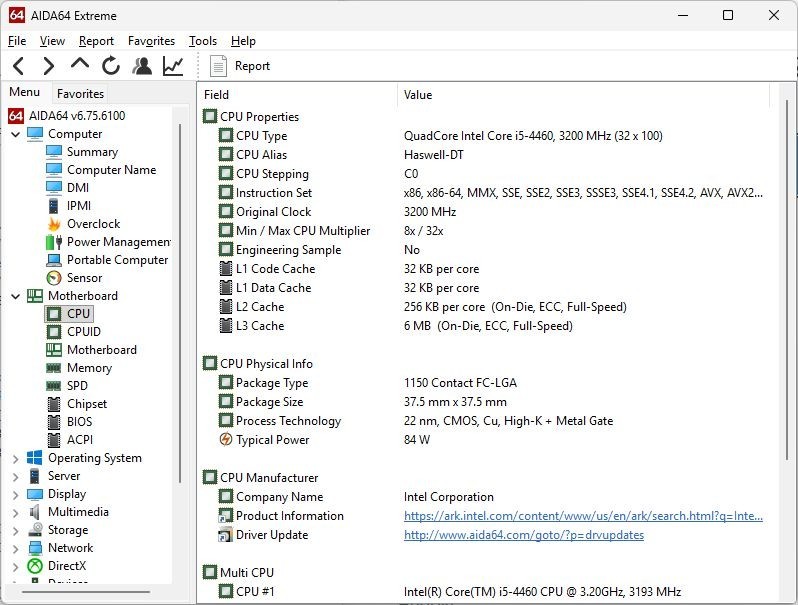The image size is (798, 605).
Task: Open the View menu
Action: pos(52,41)
